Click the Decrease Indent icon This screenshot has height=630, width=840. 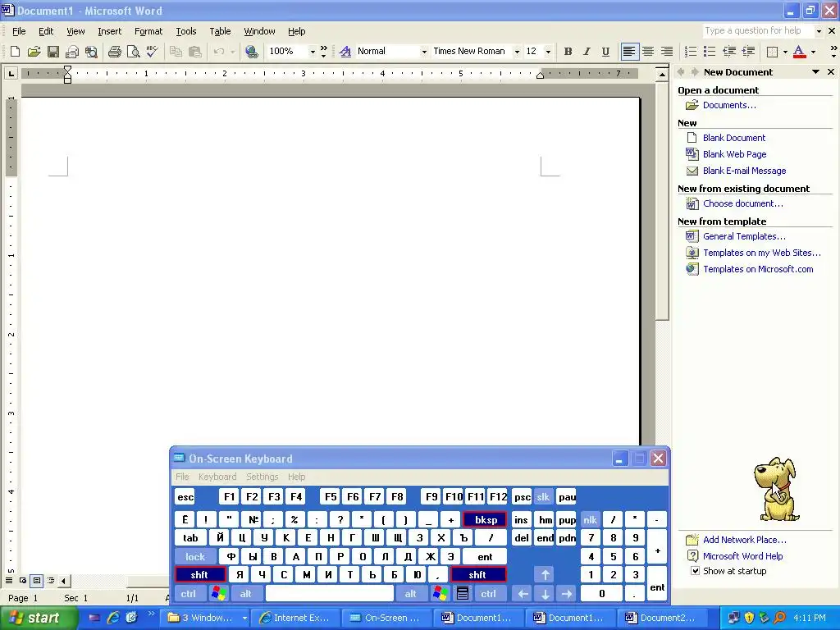click(729, 52)
